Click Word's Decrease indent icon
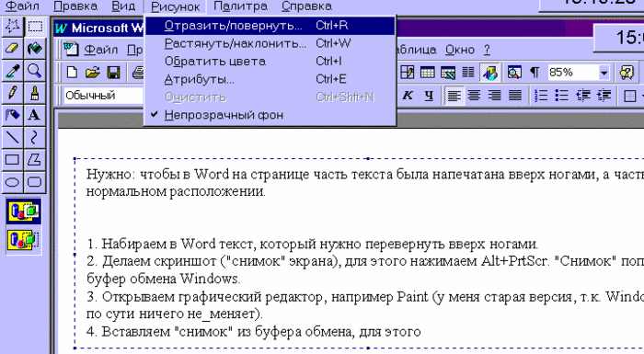The width and height of the screenshot is (644, 354). (x=582, y=96)
